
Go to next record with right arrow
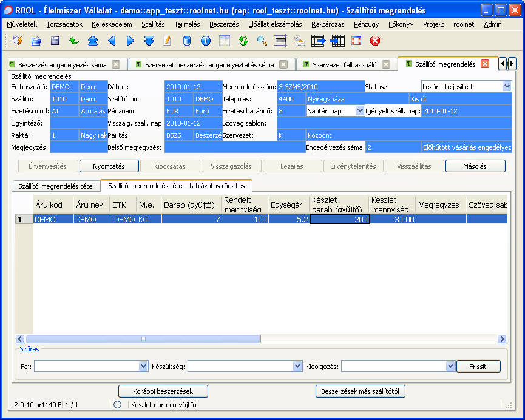(x=130, y=41)
